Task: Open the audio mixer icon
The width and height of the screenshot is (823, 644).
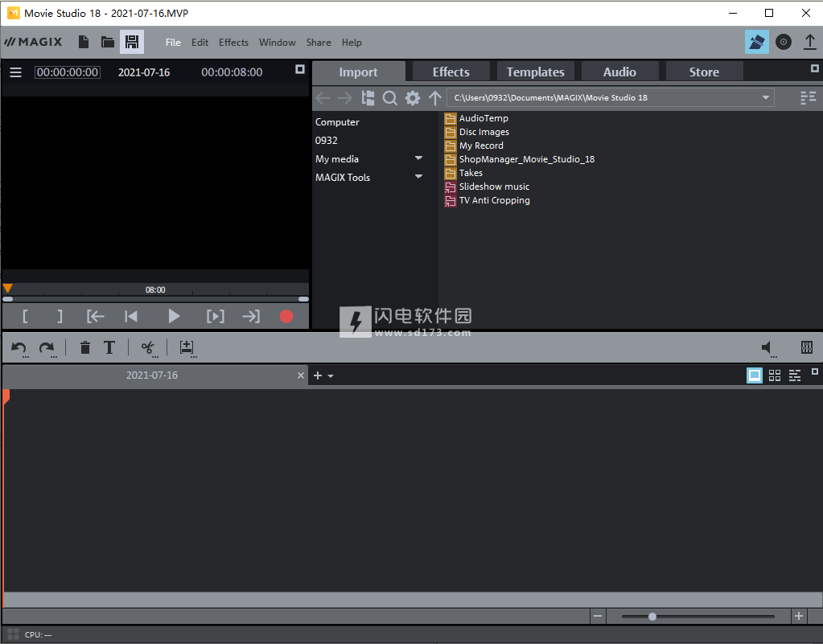Action: click(x=807, y=347)
